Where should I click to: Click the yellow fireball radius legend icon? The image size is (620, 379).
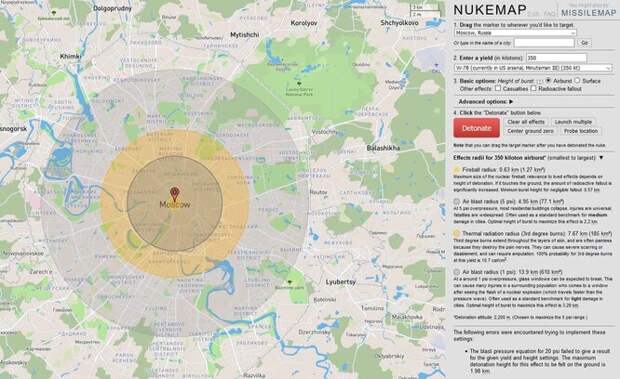tap(457, 170)
